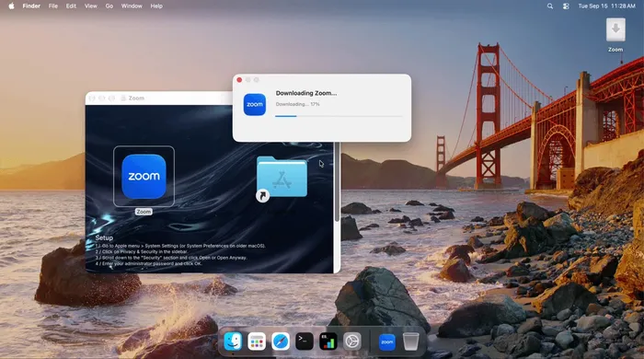Open the File menu
The height and width of the screenshot is (359, 644).
(53, 6)
